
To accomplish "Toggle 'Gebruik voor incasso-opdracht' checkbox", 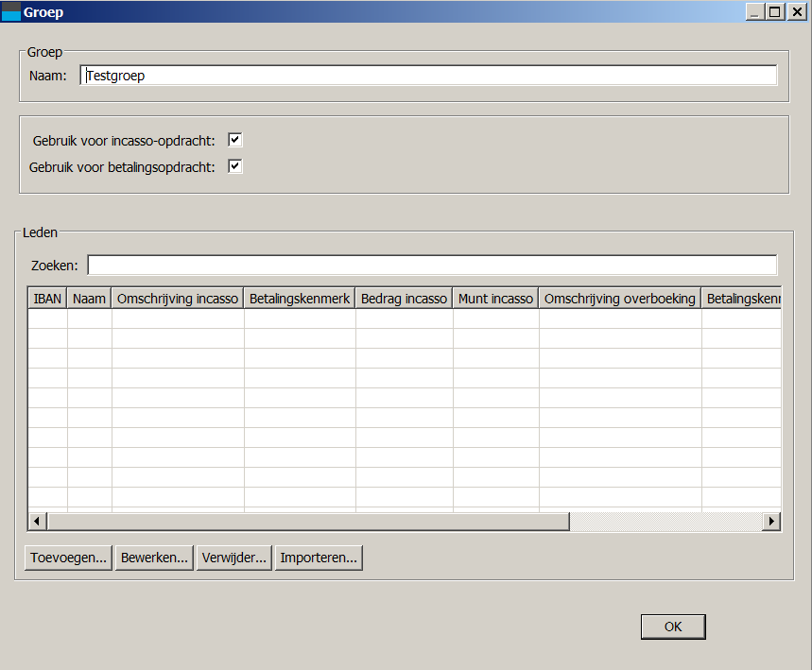I will click(235, 140).
